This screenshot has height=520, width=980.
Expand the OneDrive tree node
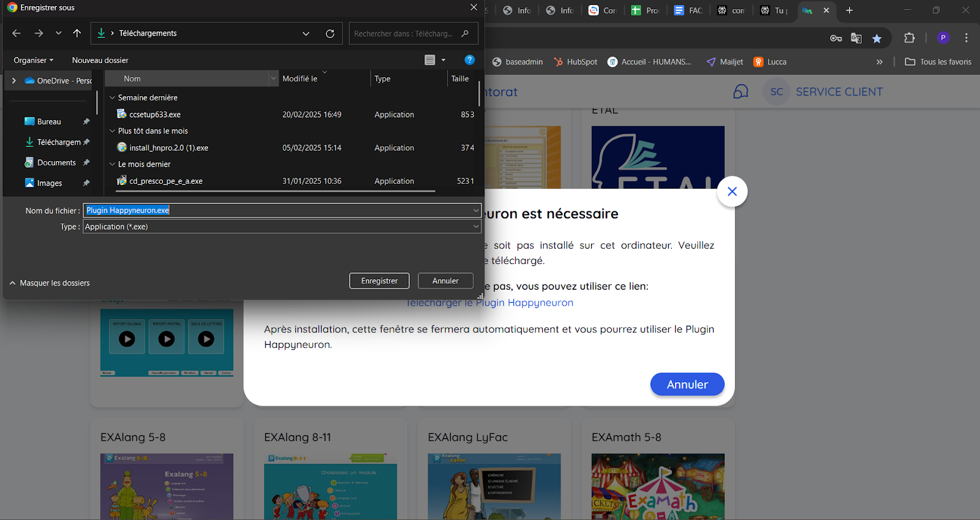13,81
